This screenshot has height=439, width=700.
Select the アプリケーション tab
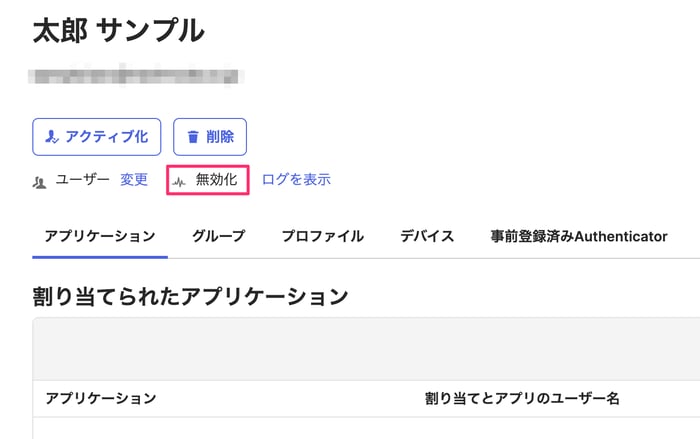tap(100, 236)
